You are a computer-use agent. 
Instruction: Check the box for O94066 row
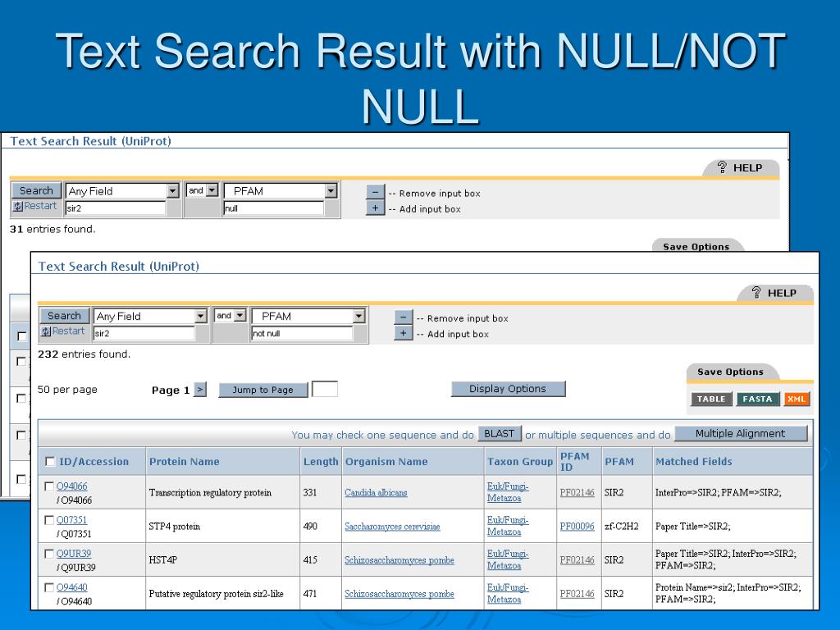pos(48,486)
